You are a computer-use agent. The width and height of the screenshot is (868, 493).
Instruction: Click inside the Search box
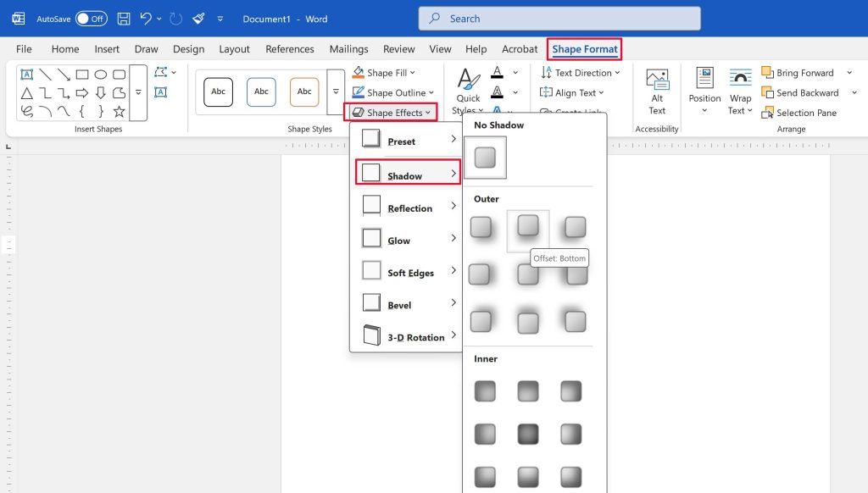coord(559,18)
